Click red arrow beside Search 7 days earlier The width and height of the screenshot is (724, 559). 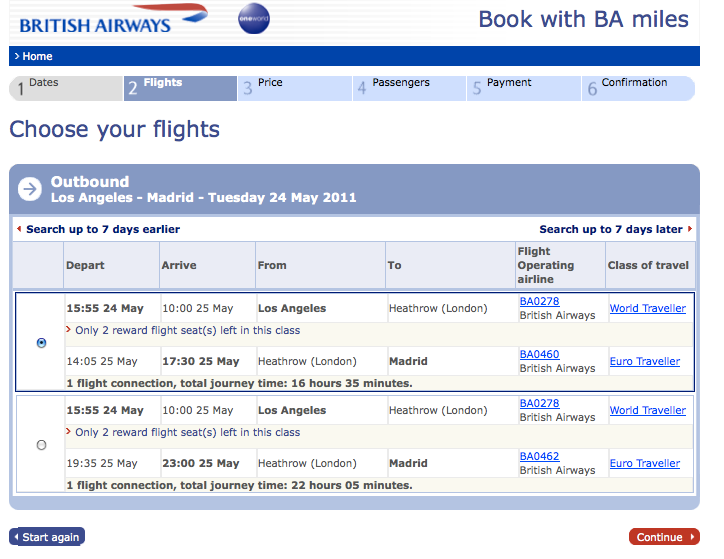[x=19, y=228]
